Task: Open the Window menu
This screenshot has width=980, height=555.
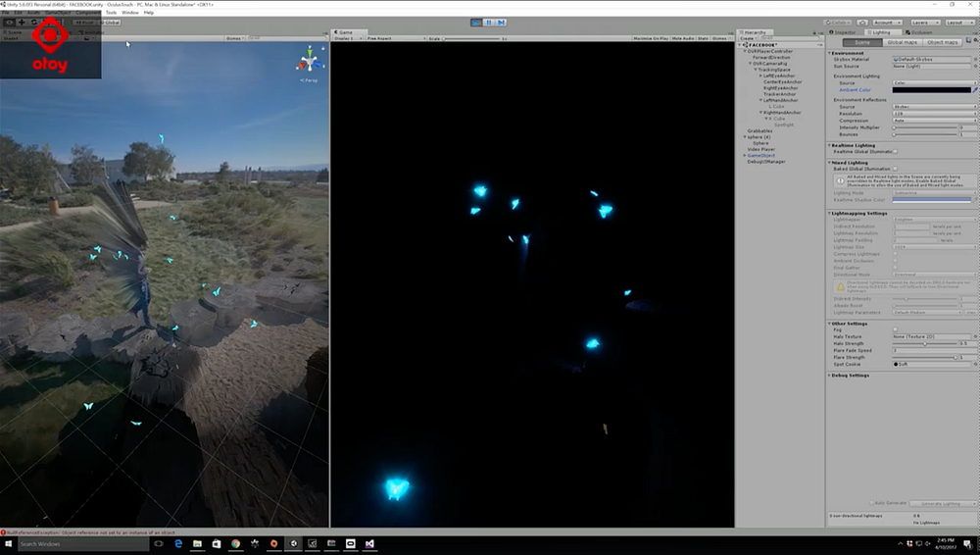Action: click(x=130, y=13)
